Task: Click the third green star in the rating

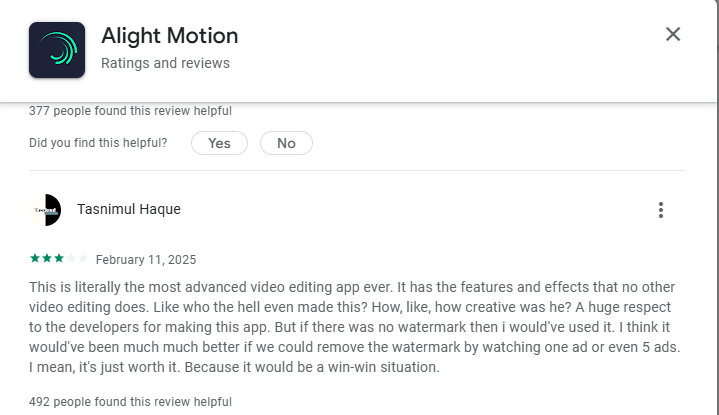Action: 59,259
